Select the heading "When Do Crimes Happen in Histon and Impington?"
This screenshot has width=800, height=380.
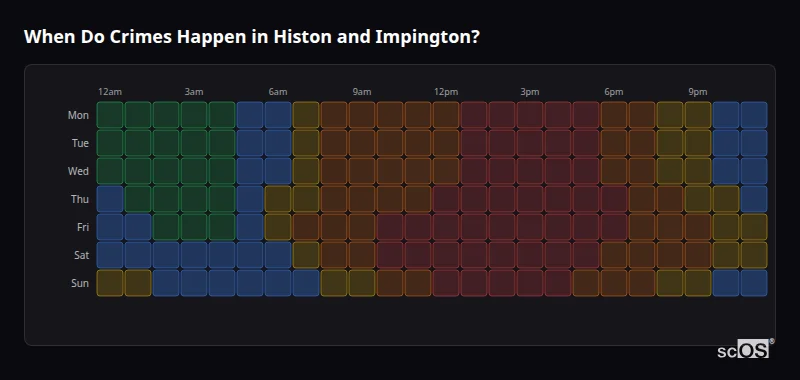tap(252, 37)
